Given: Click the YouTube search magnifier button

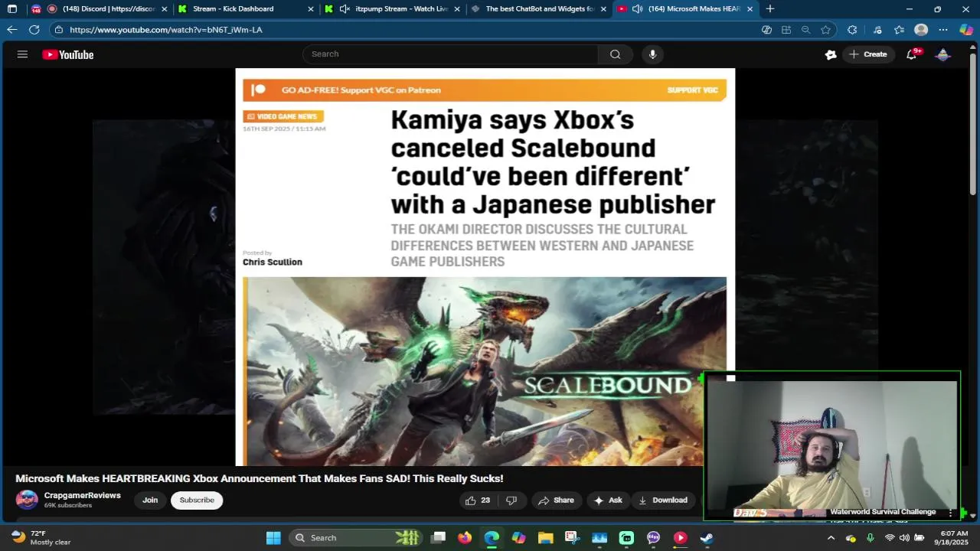Looking at the screenshot, I should [x=615, y=54].
